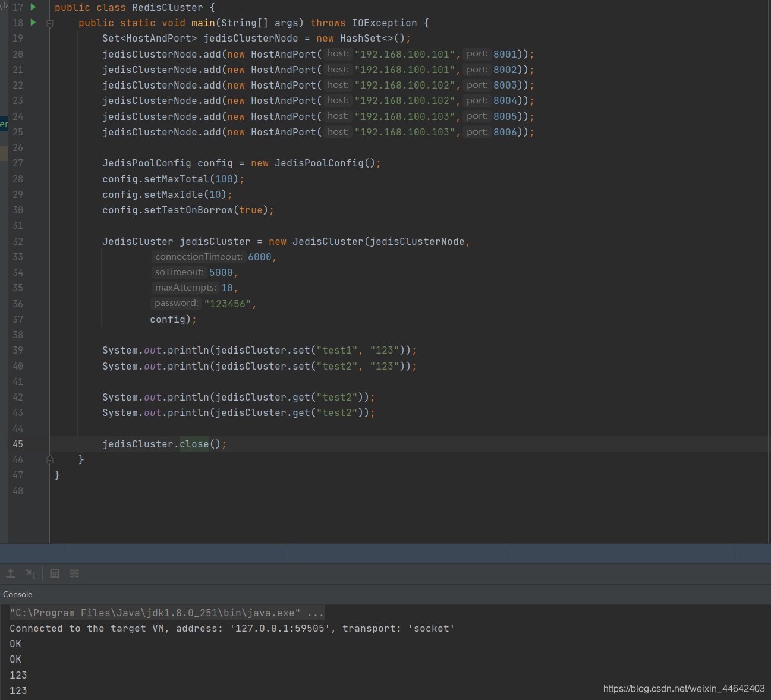This screenshot has height=700, width=771.
Task: Click line number 39 in the gutter
Action: [x=18, y=350]
